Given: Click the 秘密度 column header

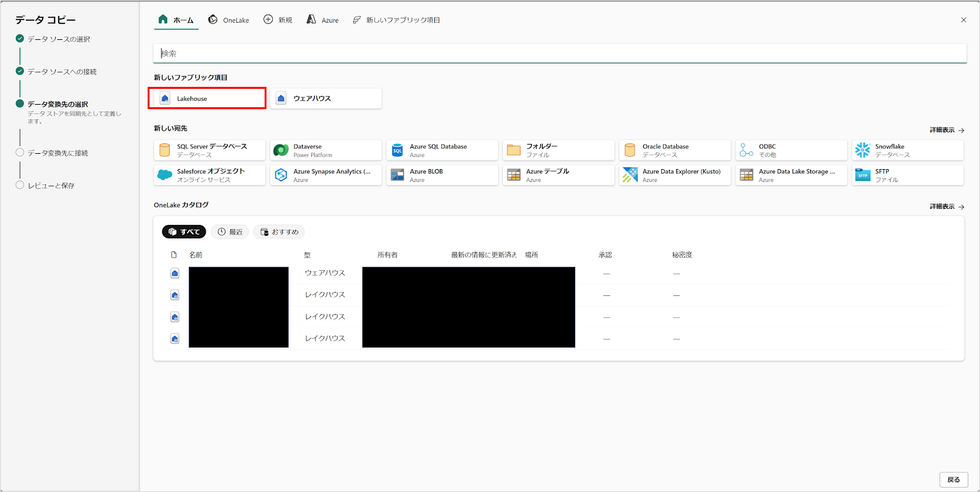Looking at the screenshot, I should [x=682, y=255].
